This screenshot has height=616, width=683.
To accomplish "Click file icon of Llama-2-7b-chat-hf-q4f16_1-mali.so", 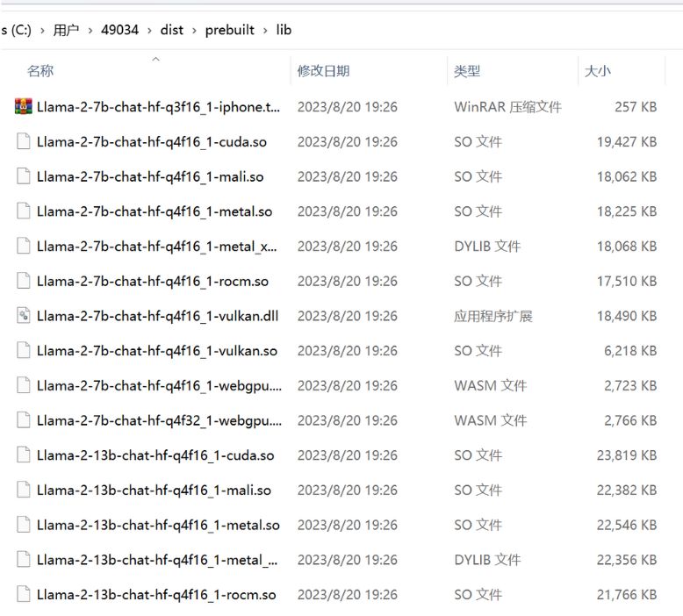I will (23, 176).
